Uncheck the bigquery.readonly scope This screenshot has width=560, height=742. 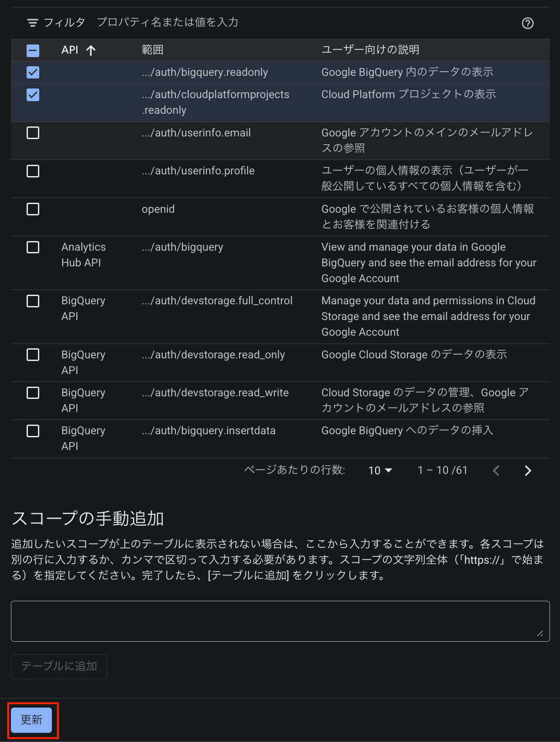coord(33,72)
